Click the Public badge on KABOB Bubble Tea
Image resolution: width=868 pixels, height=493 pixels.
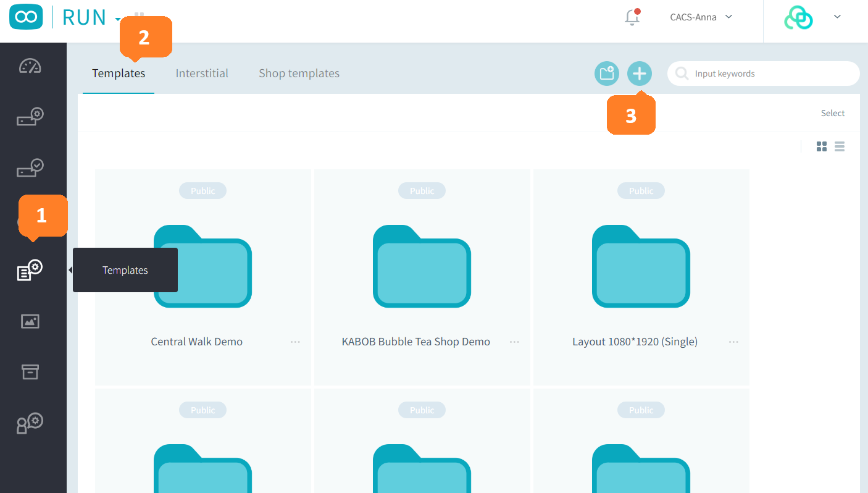tap(422, 191)
